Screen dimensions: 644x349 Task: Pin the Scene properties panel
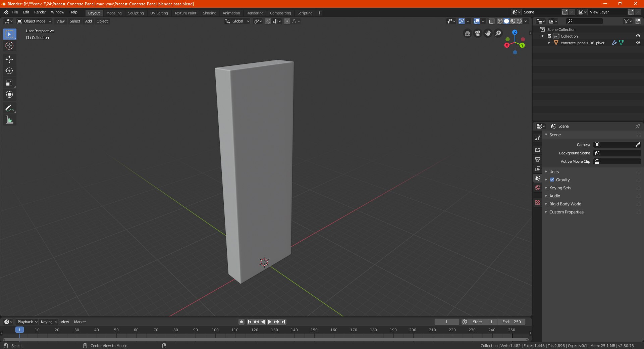click(x=638, y=126)
